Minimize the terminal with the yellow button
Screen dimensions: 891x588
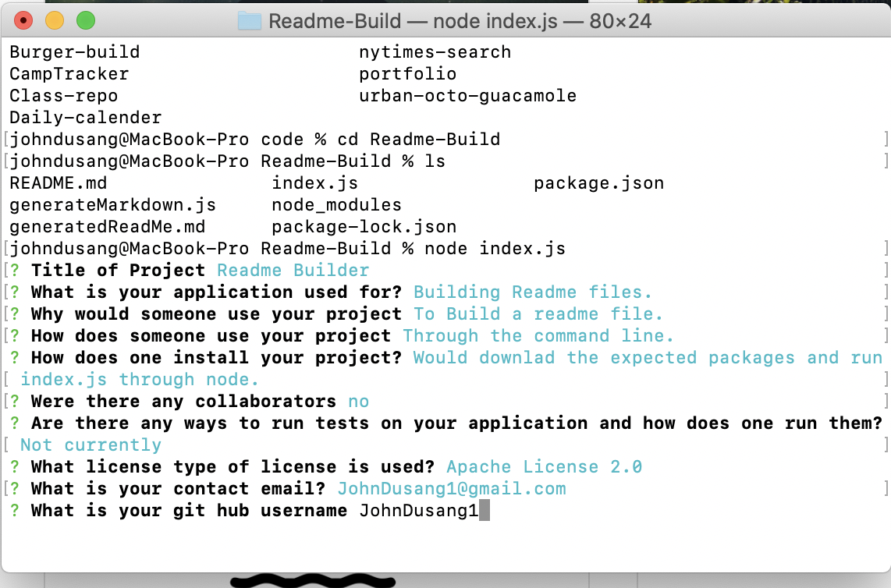tap(55, 21)
